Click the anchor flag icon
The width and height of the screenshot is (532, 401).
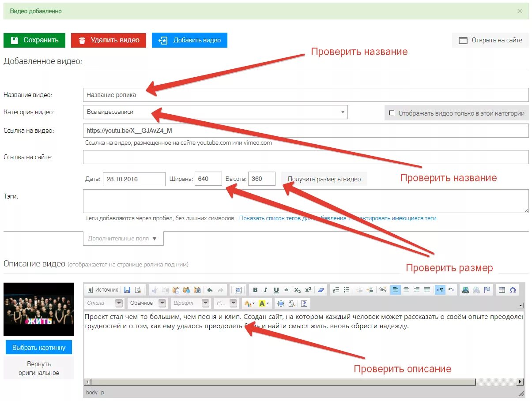click(x=487, y=290)
